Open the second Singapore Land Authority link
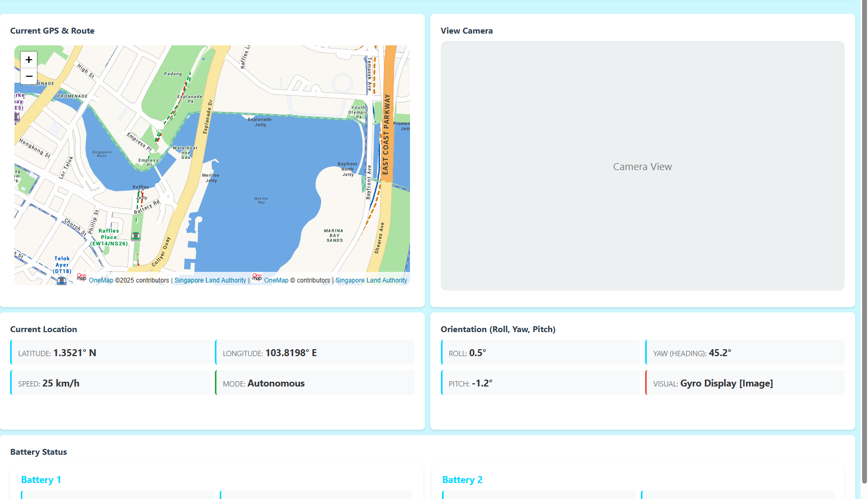 (371, 280)
